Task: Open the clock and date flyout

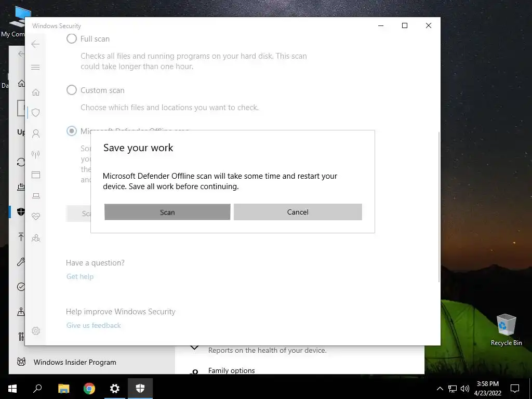Action: tap(487, 389)
